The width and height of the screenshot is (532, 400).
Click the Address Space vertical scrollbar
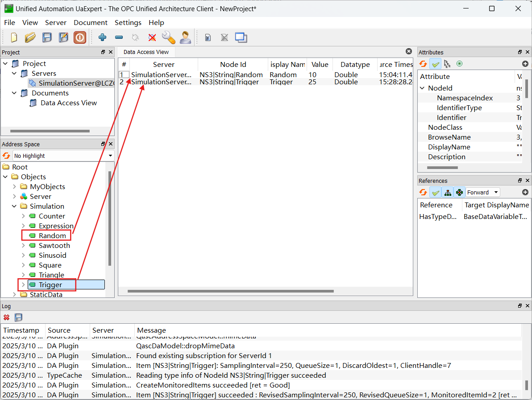coord(110,219)
